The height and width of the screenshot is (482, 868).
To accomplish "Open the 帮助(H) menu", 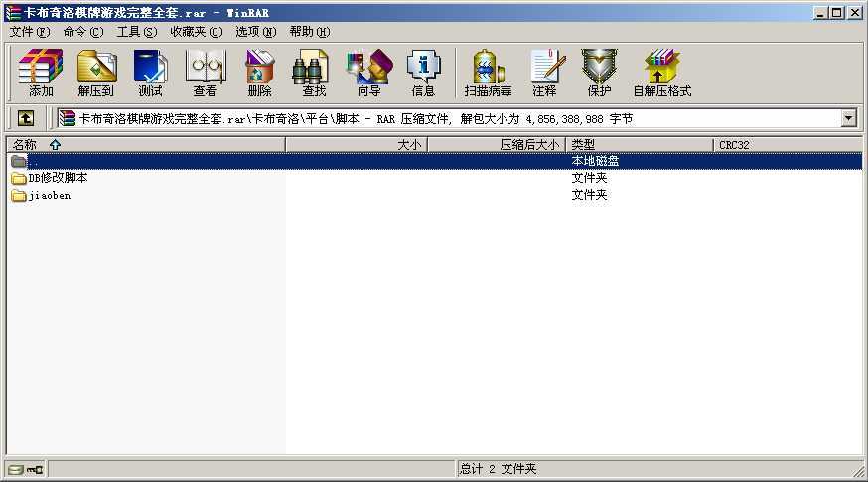I will pyautogui.click(x=310, y=32).
